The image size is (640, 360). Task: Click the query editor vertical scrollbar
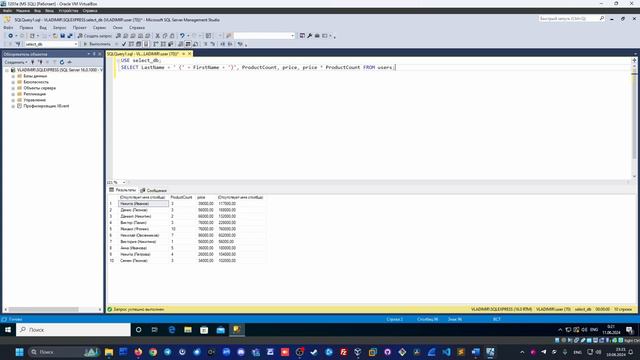tap(634, 118)
